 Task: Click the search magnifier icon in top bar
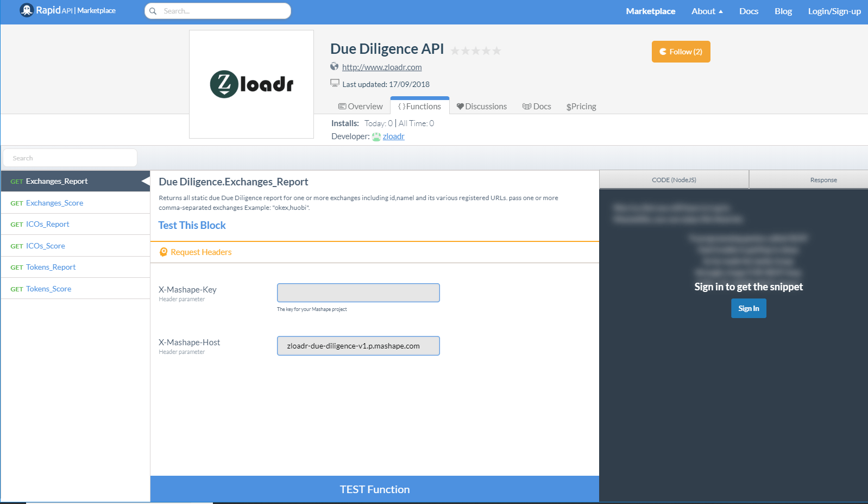point(153,11)
